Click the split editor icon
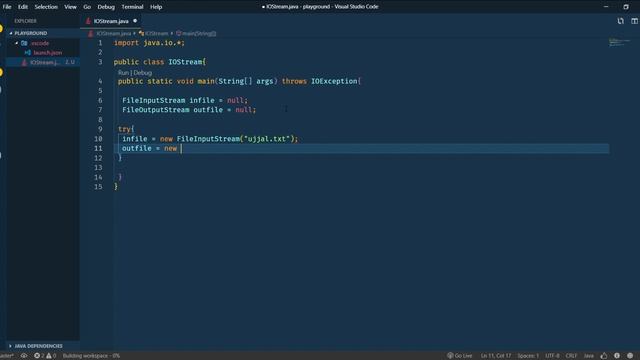Image resolution: width=640 pixels, height=360 pixels. pyautogui.click(x=634, y=21)
